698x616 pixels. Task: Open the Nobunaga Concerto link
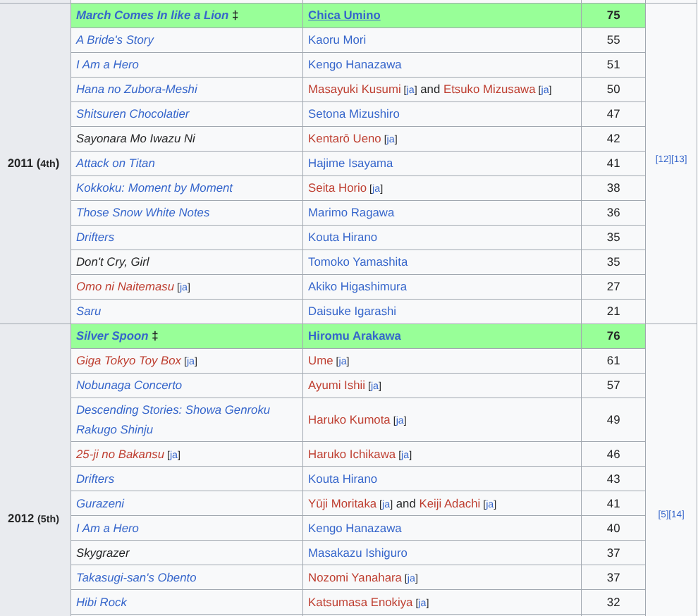(128, 386)
